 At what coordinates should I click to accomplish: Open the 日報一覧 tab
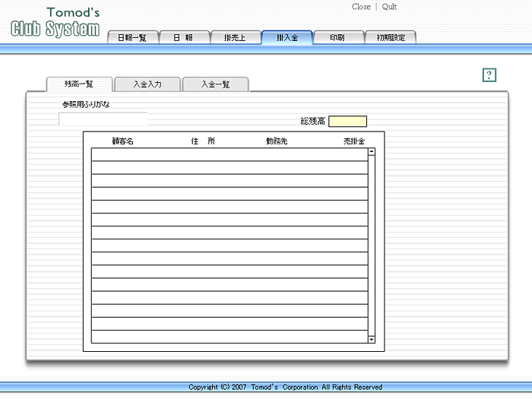tap(132, 37)
